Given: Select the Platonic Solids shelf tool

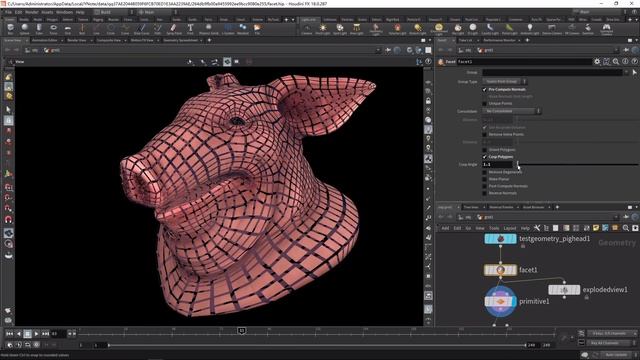Looking at the screenshot, I should tap(209, 29).
